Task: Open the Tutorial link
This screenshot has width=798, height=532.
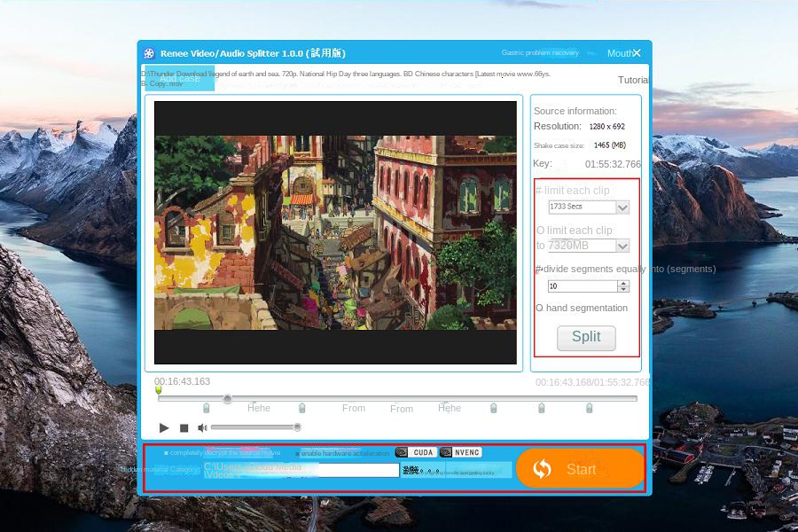Action: [633, 79]
